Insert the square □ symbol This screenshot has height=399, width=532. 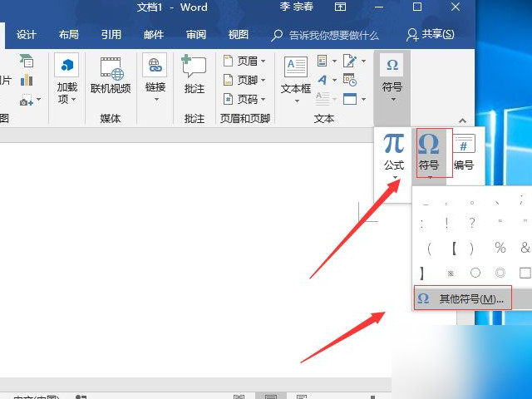525,273
